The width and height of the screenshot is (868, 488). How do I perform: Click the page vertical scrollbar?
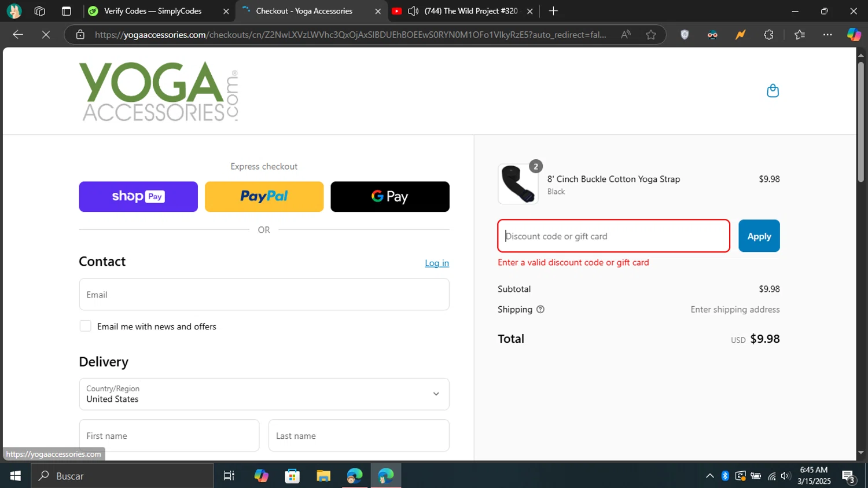click(861, 122)
